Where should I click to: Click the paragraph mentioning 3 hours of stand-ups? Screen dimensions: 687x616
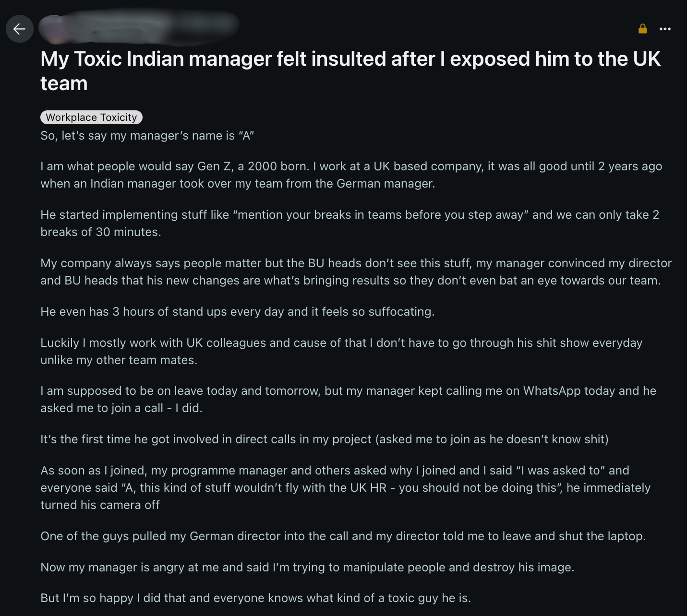tap(237, 311)
